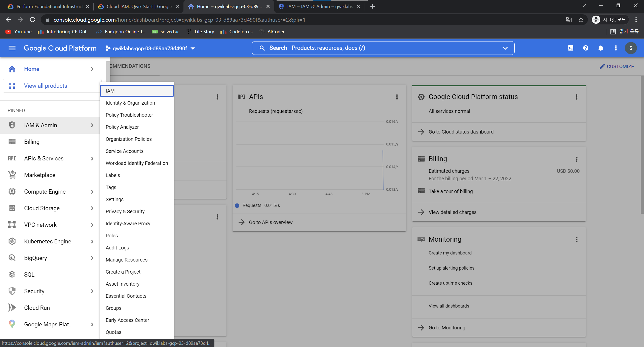Click the SQL sidebar entry
The height and width of the screenshot is (347, 644).
(x=29, y=275)
